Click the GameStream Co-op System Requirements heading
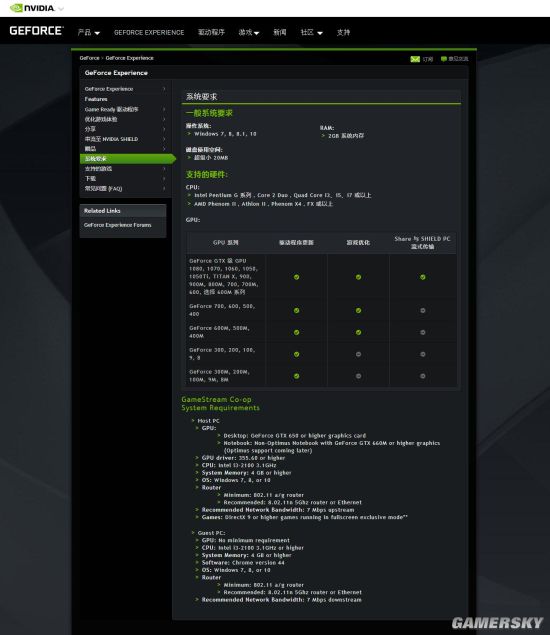Screen dimensions: 550x635 (220, 403)
